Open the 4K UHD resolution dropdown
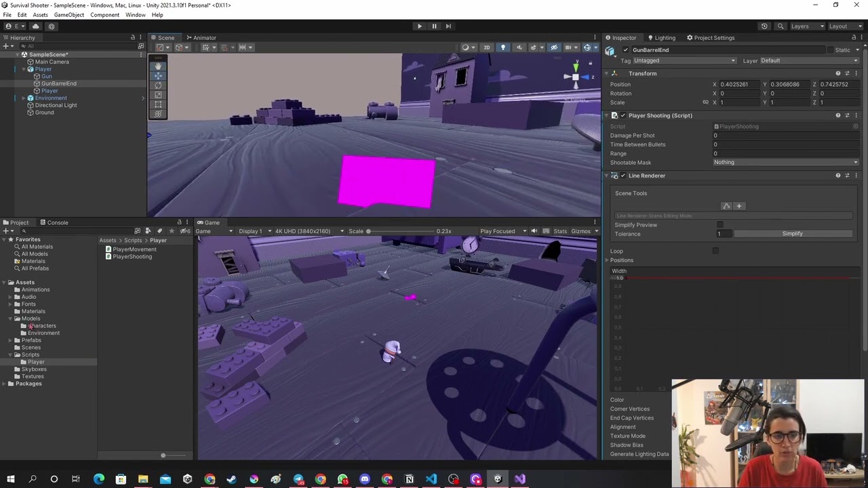This screenshot has height=488, width=868. (310, 232)
